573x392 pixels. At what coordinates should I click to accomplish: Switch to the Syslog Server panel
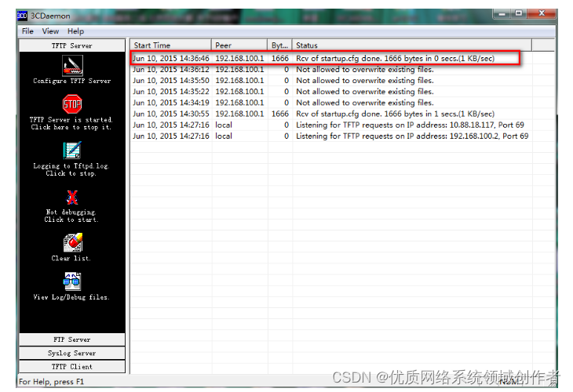point(72,353)
